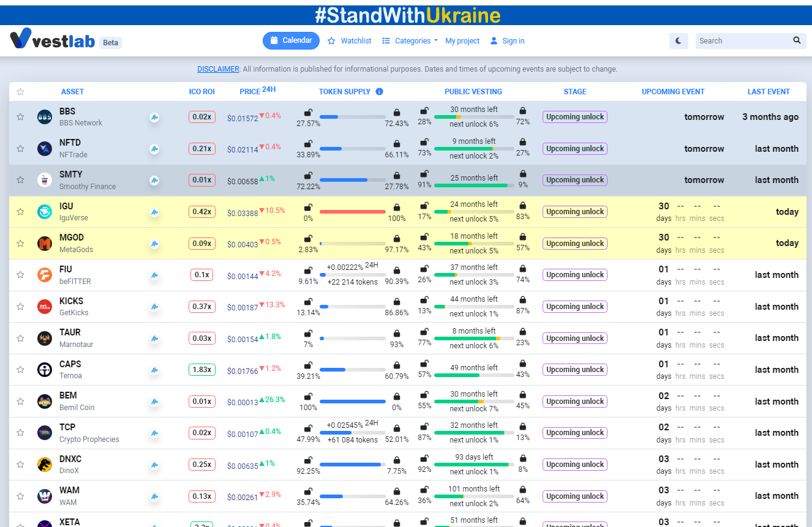Click the search magnifier icon
The height and width of the screenshot is (527, 812).
coord(797,40)
